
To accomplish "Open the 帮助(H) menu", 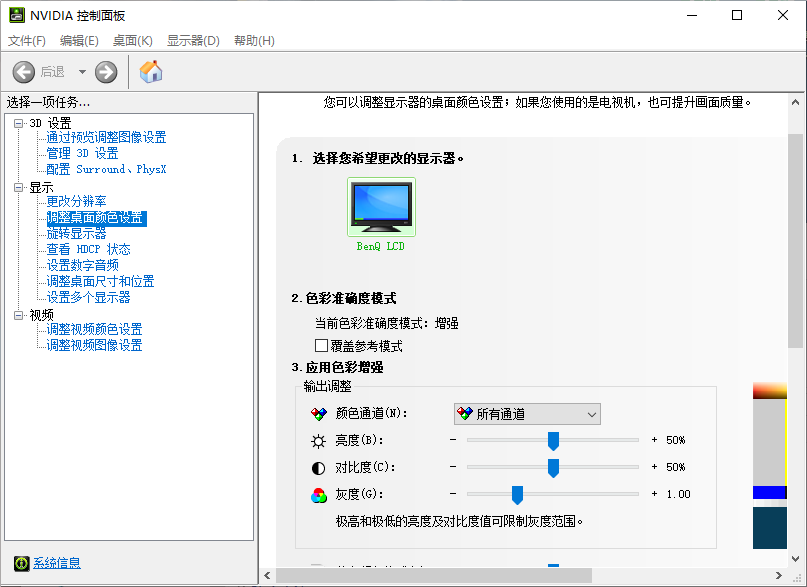I will (x=254, y=41).
